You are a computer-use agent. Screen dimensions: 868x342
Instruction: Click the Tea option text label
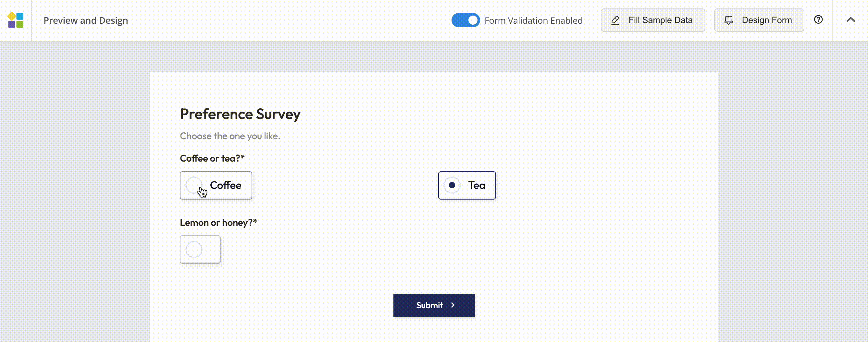(477, 185)
